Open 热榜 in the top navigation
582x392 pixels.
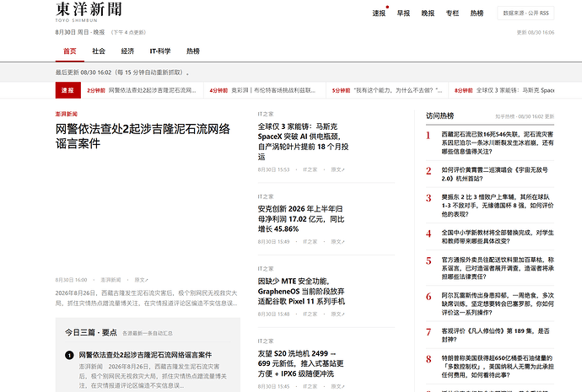pyautogui.click(x=477, y=13)
